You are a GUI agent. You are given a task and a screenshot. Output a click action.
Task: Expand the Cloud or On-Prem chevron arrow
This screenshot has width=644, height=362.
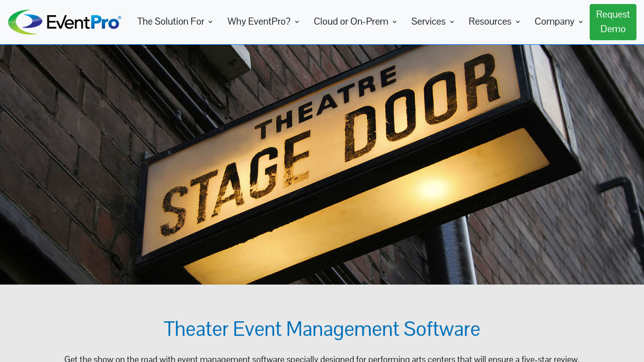394,22
